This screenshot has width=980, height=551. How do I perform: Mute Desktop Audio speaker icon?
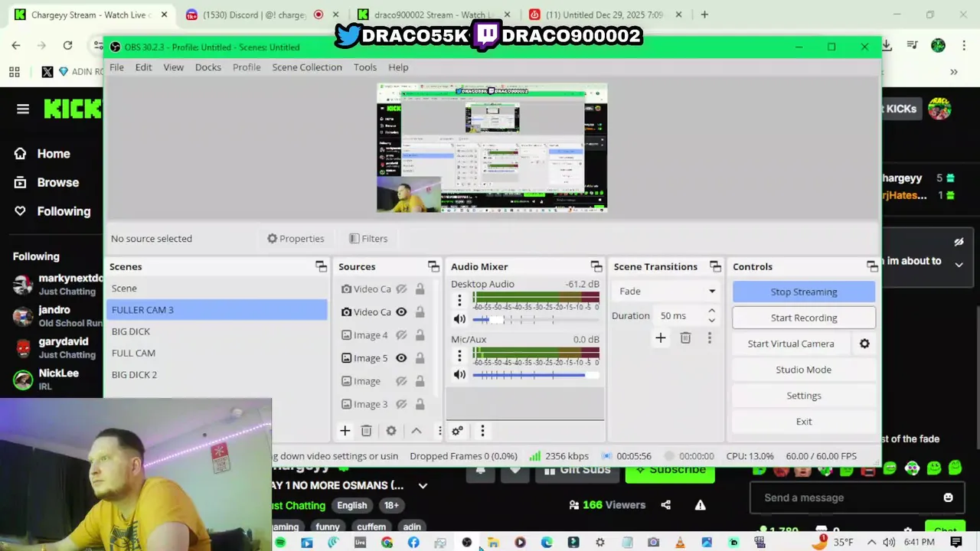pyautogui.click(x=459, y=319)
